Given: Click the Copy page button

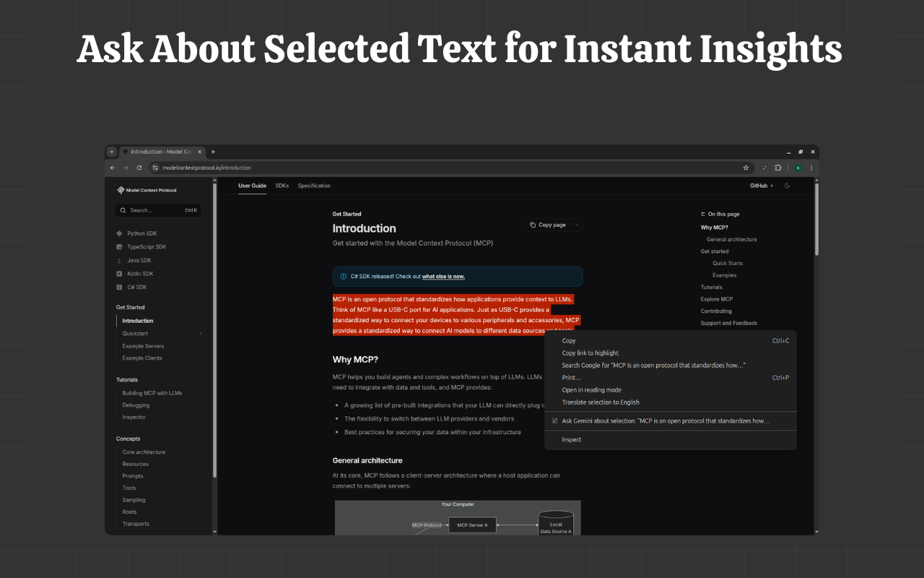Looking at the screenshot, I should (x=548, y=225).
